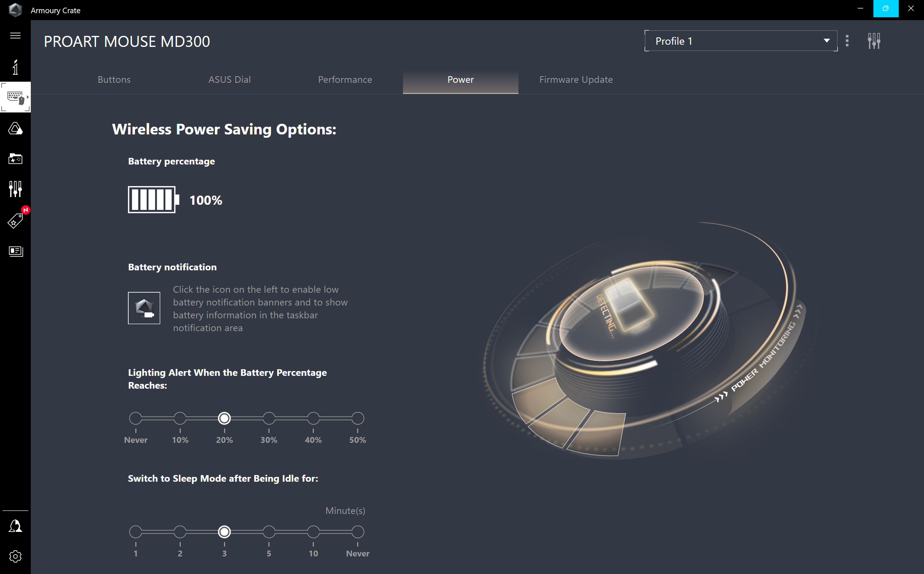The height and width of the screenshot is (574, 924).
Task: Switch to the Performance tab
Action: [345, 80]
